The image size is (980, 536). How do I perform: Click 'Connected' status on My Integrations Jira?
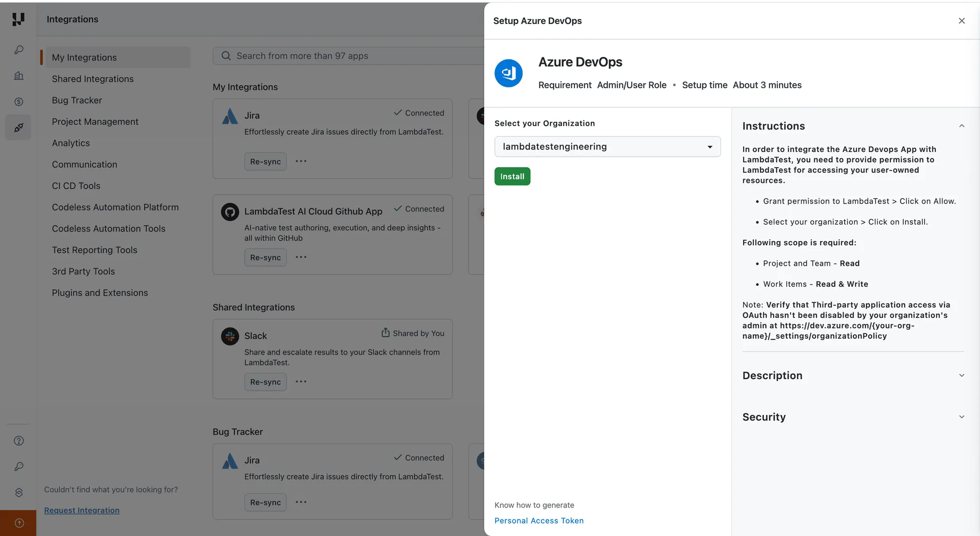(x=424, y=113)
